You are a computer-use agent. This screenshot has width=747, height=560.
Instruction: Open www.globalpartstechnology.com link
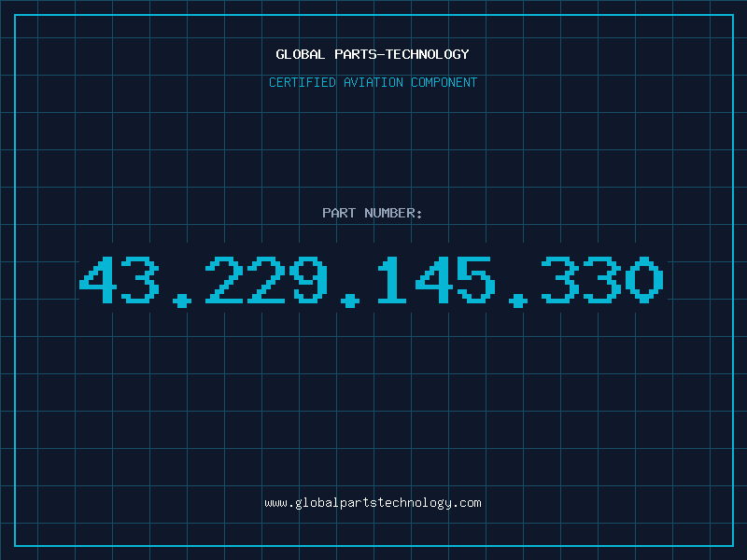click(x=373, y=503)
